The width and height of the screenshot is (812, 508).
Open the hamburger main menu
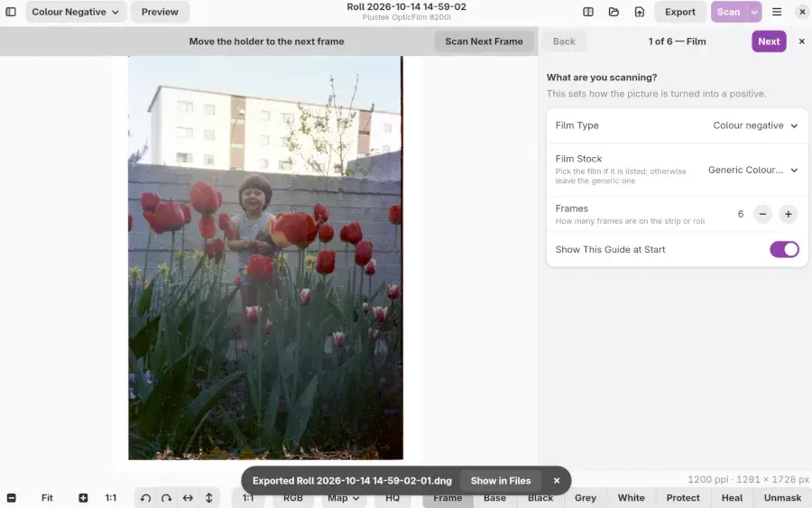point(777,12)
